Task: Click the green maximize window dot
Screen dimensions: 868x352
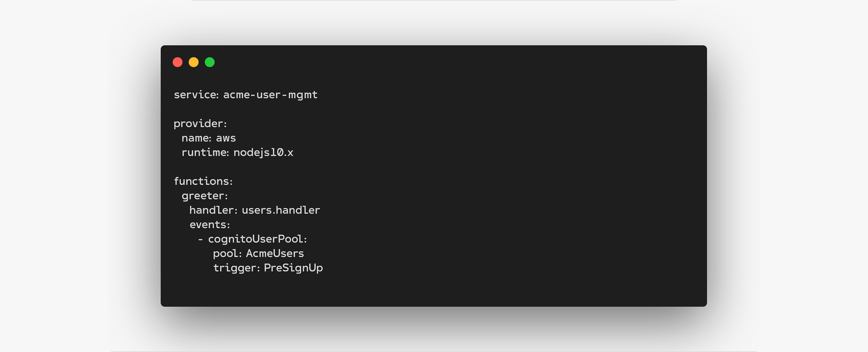Action: pos(210,62)
